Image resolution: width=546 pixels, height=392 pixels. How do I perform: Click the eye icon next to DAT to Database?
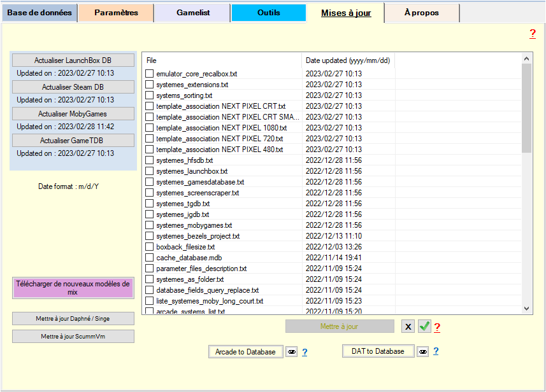tap(423, 351)
